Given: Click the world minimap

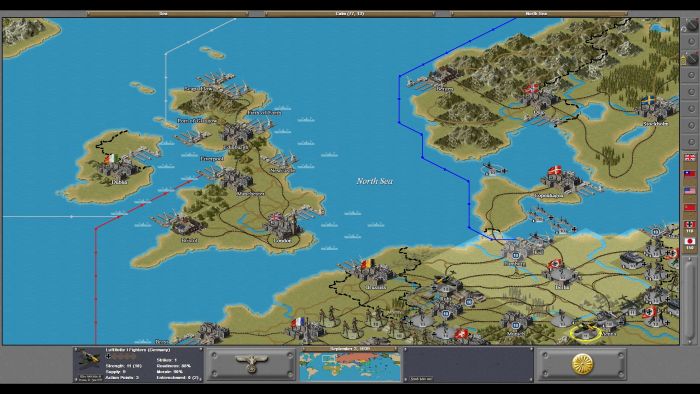Looking at the screenshot, I should coord(350,367).
